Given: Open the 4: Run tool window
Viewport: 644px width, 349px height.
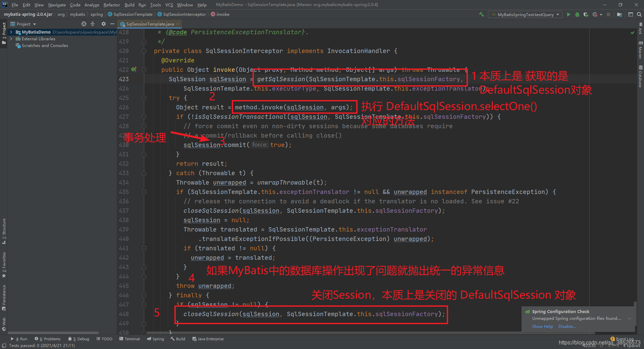Looking at the screenshot, I should [19, 339].
